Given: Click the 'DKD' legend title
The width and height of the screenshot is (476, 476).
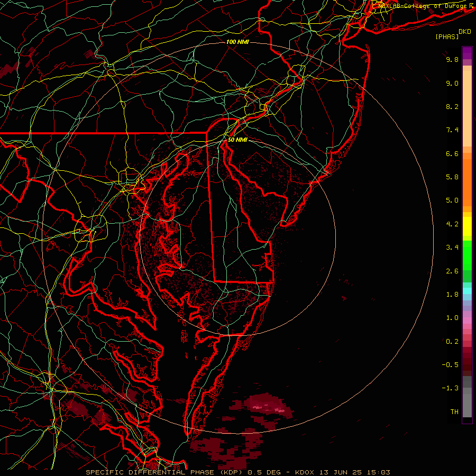Looking at the screenshot, I should click(x=465, y=32).
